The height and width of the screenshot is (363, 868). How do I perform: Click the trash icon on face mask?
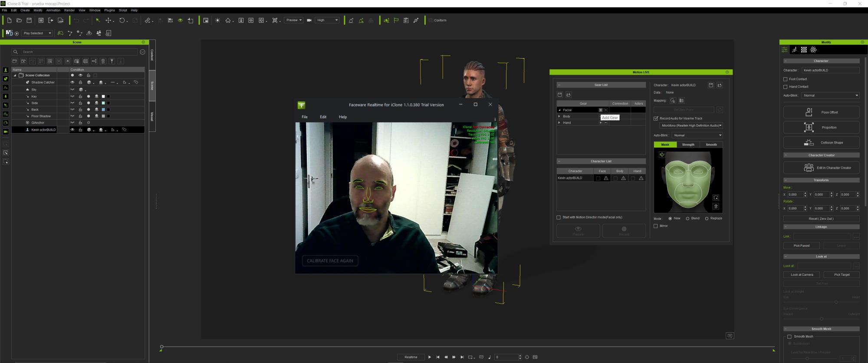coord(716,206)
